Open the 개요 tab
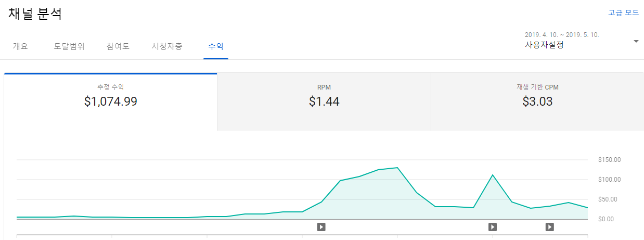644x240 pixels. [x=20, y=46]
